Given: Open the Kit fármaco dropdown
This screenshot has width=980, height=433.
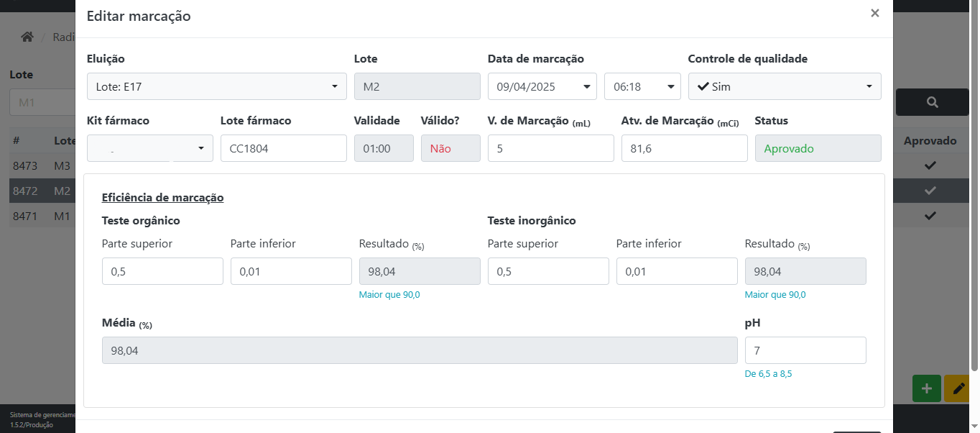Looking at the screenshot, I should (149, 148).
